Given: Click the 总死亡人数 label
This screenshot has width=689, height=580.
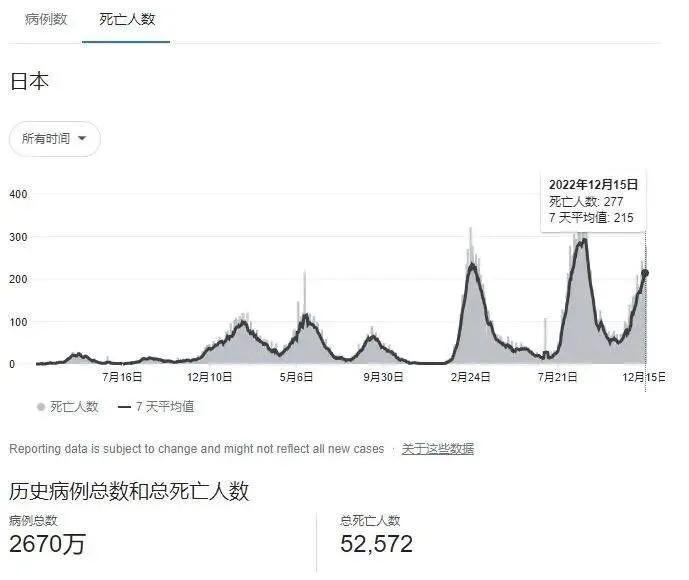Looking at the screenshot, I should pyautogui.click(x=370, y=521).
